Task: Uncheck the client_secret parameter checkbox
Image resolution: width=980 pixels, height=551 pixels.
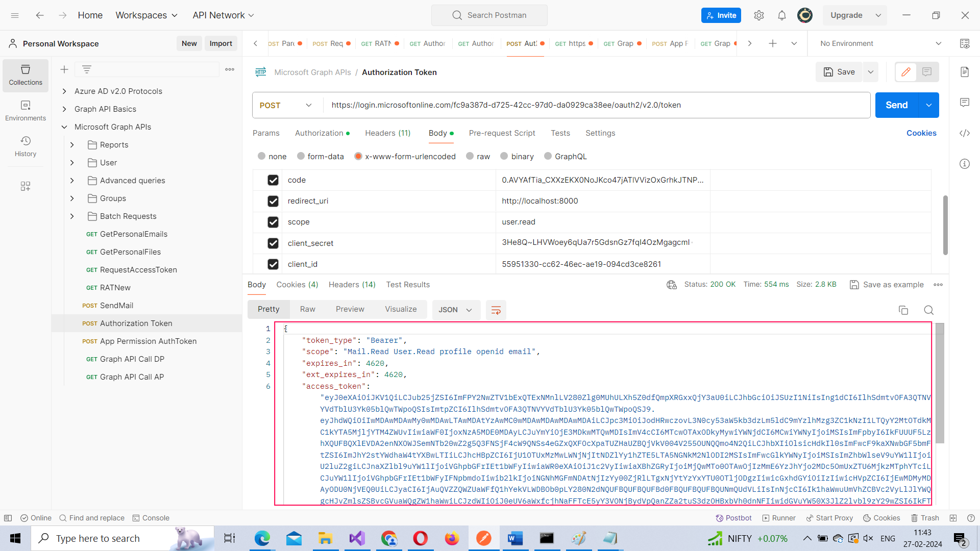Action: pos(273,243)
